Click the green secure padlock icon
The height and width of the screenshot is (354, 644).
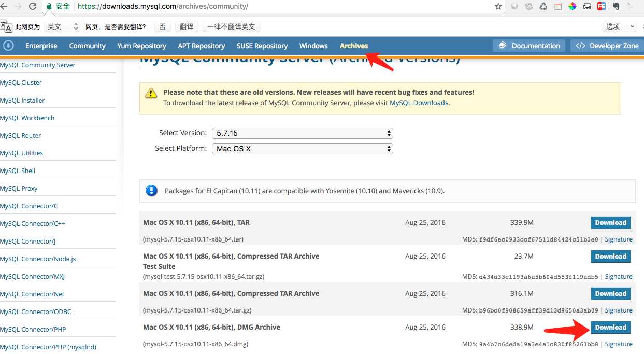49,6
